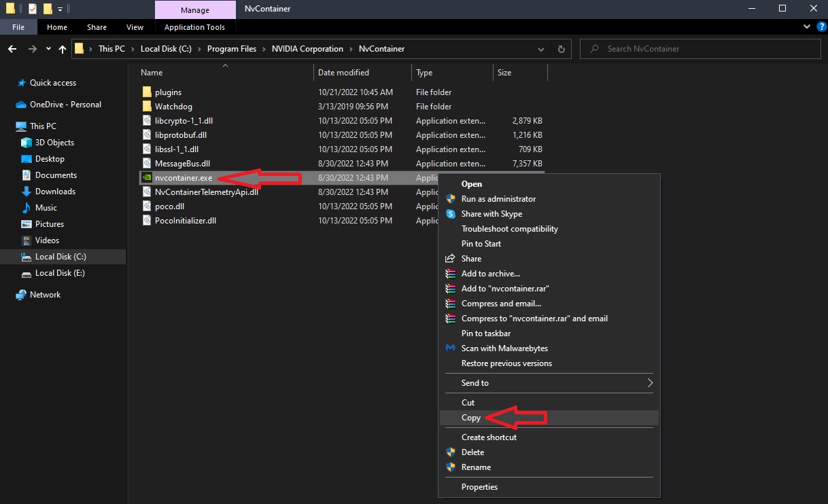Click the Back navigation arrow

click(x=12, y=49)
